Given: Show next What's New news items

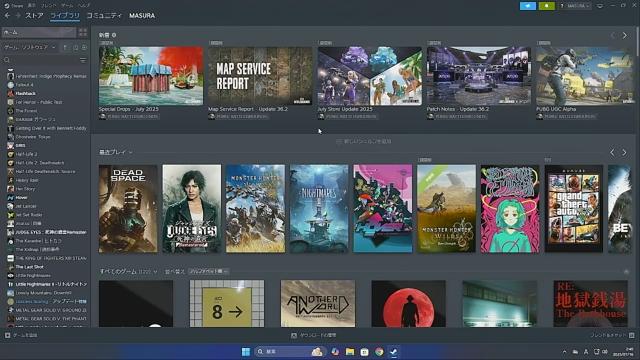Looking at the screenshot, I should pos(624,36).
